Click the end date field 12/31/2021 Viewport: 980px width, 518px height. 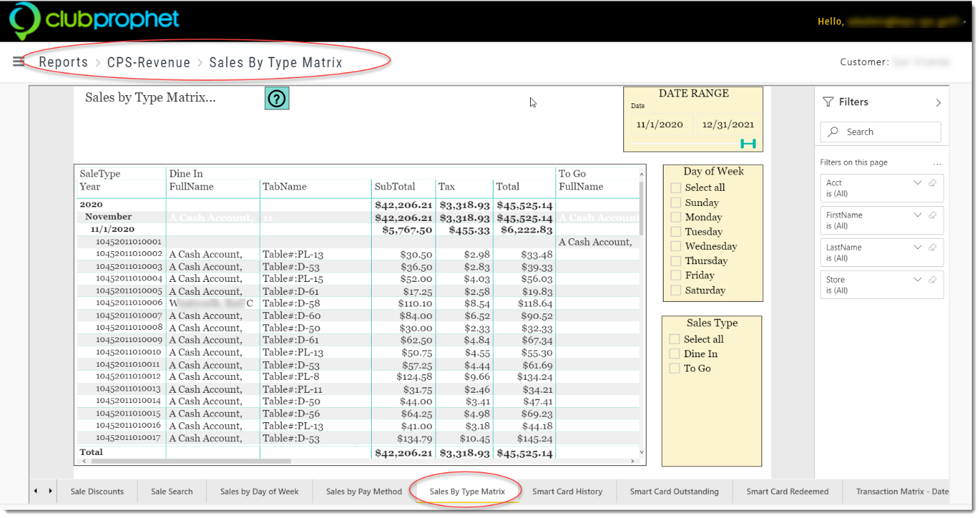pyautogui.click(x=728, y=125)
